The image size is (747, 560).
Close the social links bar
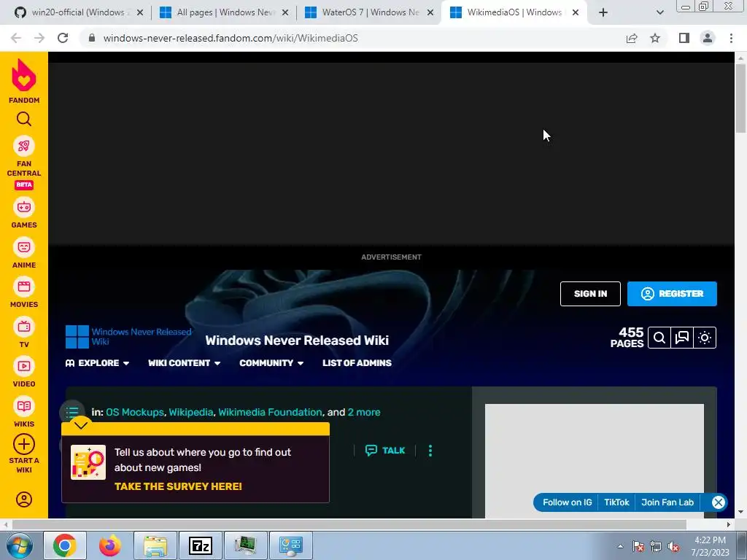coord(719,502)
